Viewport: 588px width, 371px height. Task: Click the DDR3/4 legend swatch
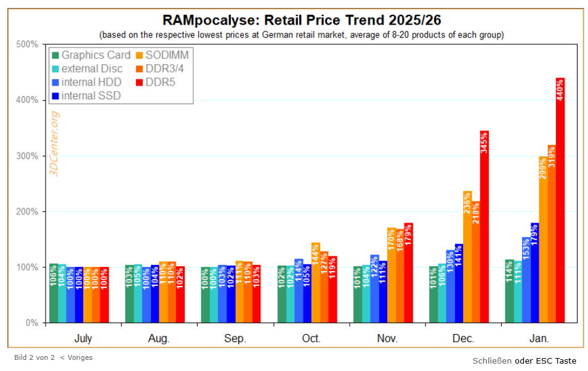pos(139,69)
